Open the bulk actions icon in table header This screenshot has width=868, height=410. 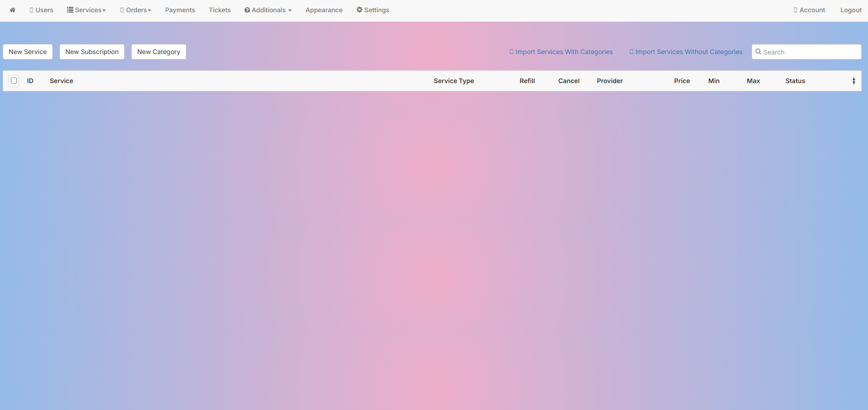[x=853, y=81]
